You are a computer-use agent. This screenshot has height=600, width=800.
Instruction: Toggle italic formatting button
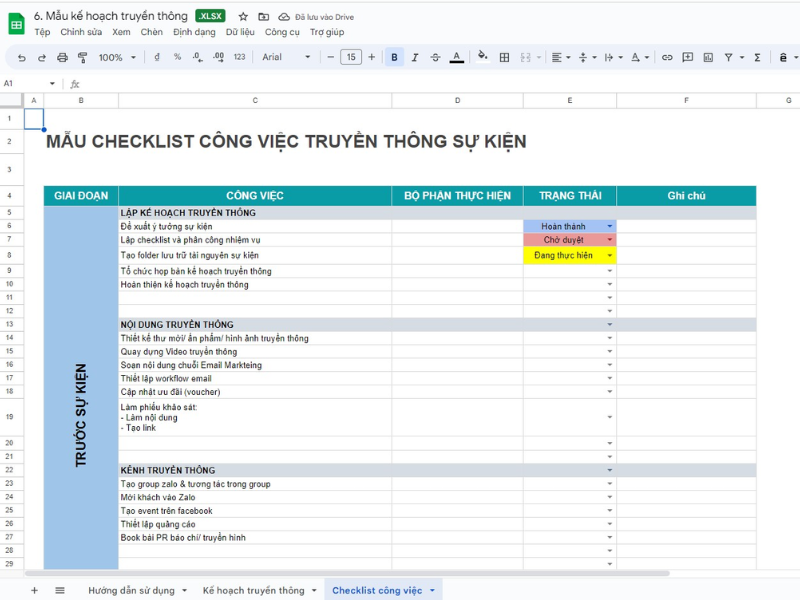click(x=415, y=58)
